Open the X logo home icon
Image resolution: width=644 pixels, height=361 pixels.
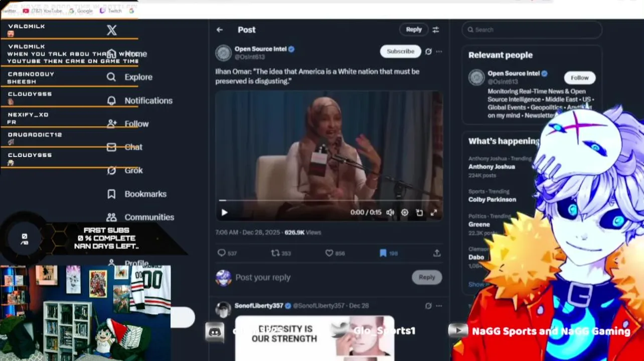(112, 30)
